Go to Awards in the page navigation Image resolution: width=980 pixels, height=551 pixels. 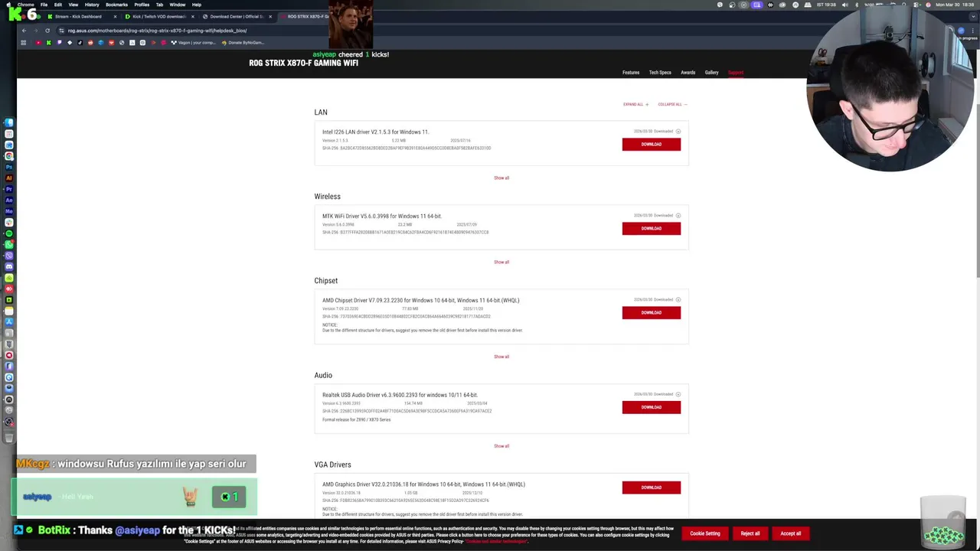pos(688,73)
